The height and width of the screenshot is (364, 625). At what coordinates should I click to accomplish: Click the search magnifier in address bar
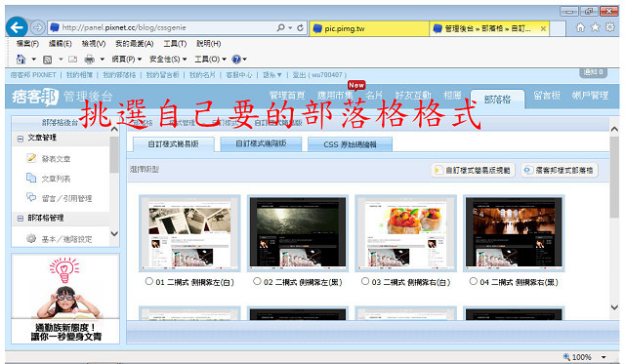[280, 27]
